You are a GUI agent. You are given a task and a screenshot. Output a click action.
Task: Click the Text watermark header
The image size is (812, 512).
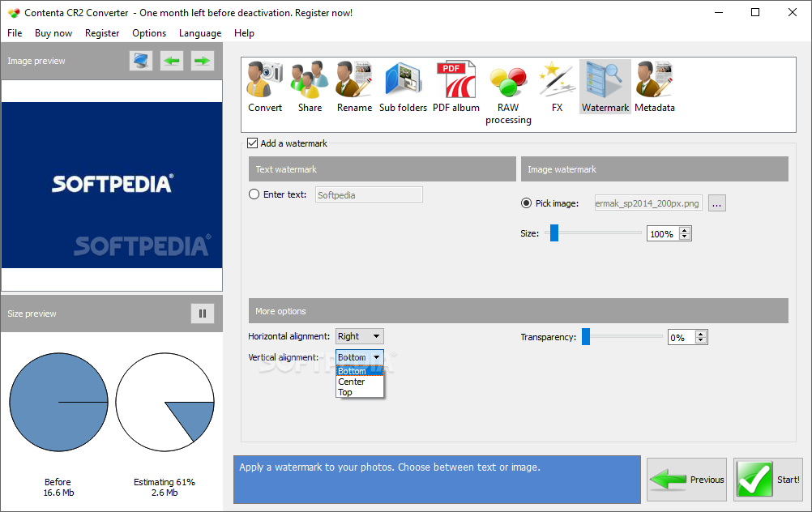[382, 169]
